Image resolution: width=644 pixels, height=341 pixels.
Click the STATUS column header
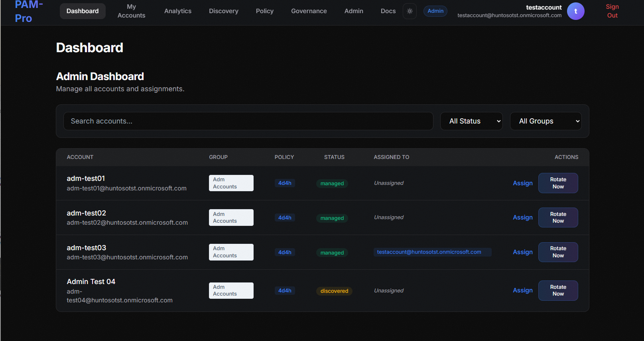click(334, 157)
